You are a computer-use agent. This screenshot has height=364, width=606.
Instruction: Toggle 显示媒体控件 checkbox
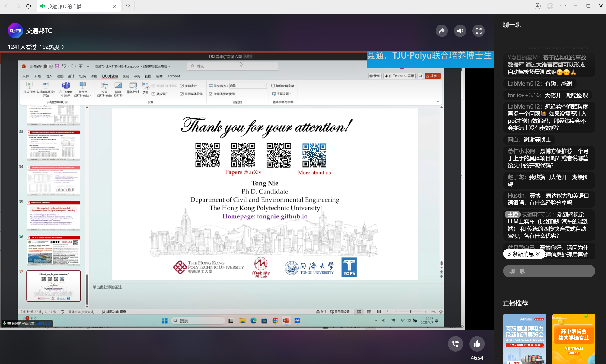point(182,94)
